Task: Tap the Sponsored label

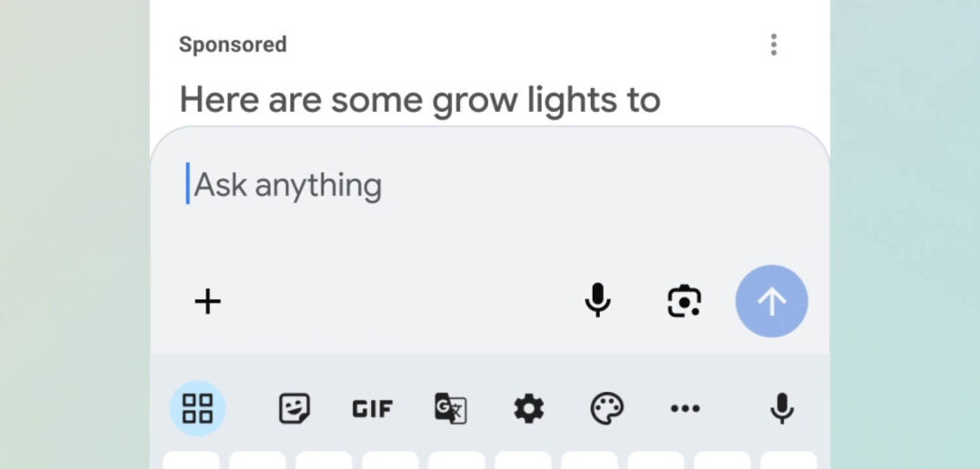Action: coord(233,45)
